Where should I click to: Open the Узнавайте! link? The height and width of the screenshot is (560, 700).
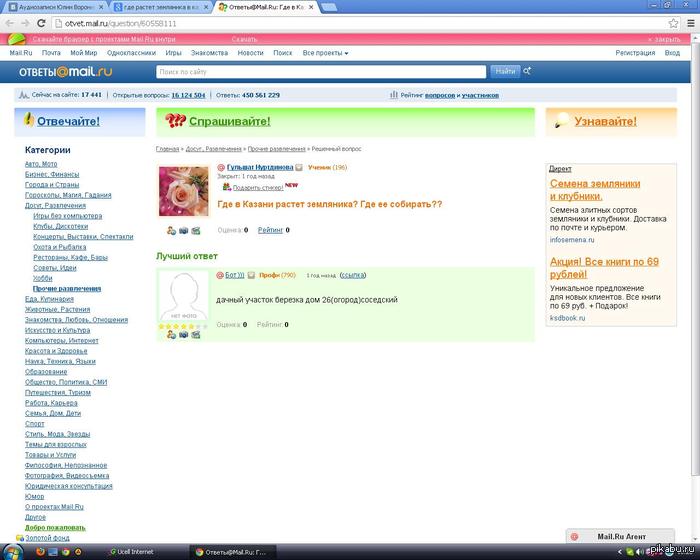pyautogui.click(x=605, y=121)
